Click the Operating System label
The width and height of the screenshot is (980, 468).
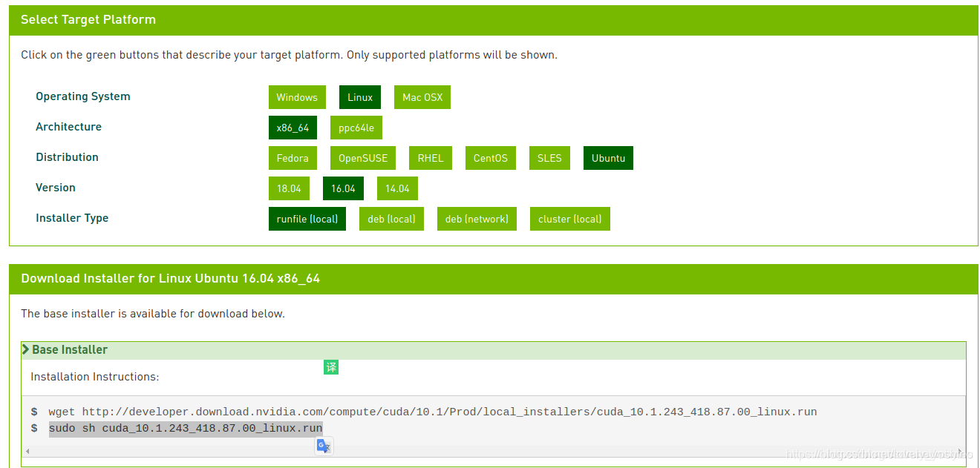(x=83, y=96)
